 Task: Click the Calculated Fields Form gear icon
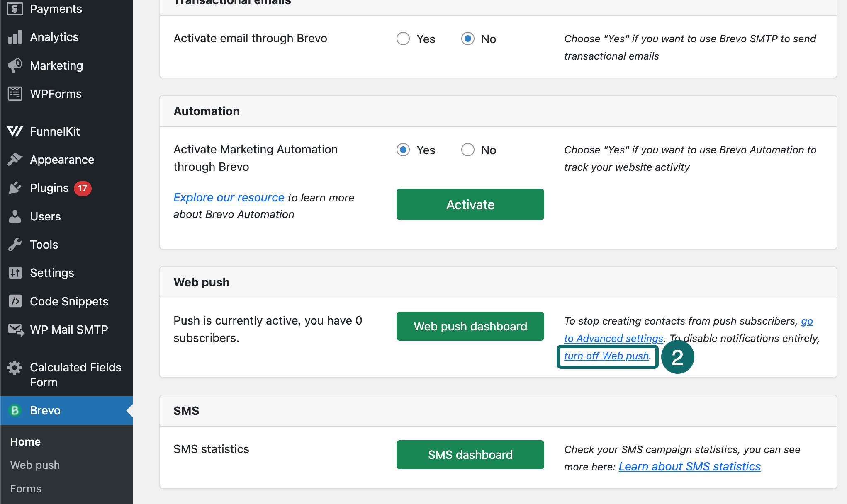pyautogui.click(x=15, y=367)
